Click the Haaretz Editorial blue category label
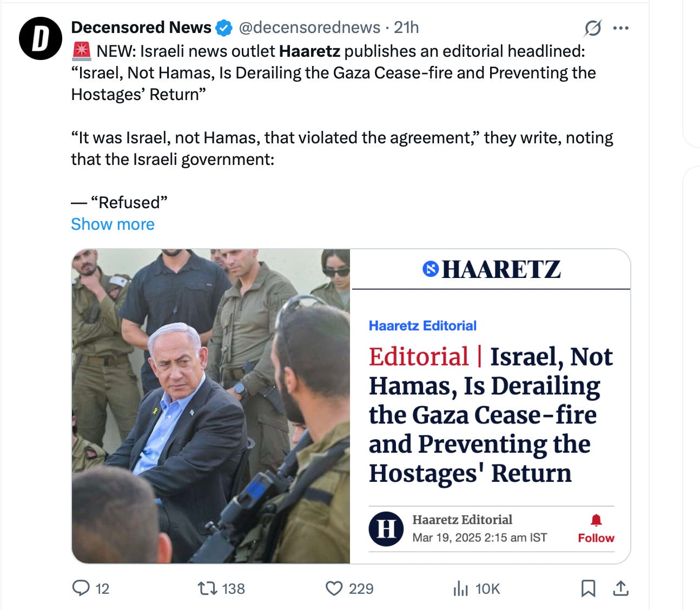This screenshot has height=610, width=700. pyautogui.click(x=422, y=326)
